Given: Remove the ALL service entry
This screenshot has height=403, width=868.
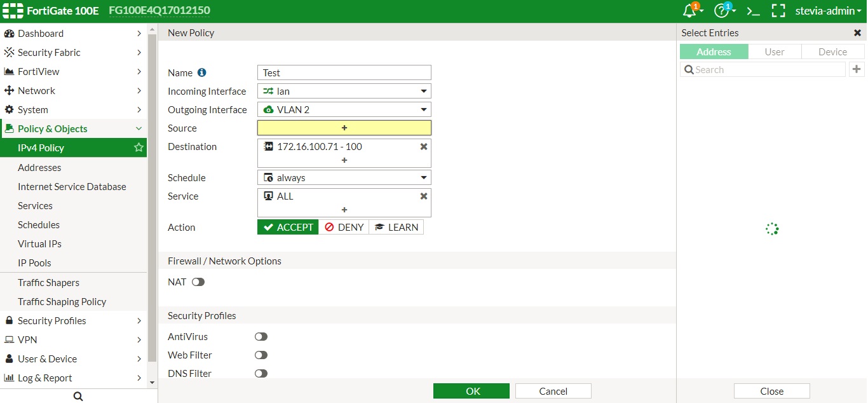Looking at the screenshot, I should tap(424, 196).
